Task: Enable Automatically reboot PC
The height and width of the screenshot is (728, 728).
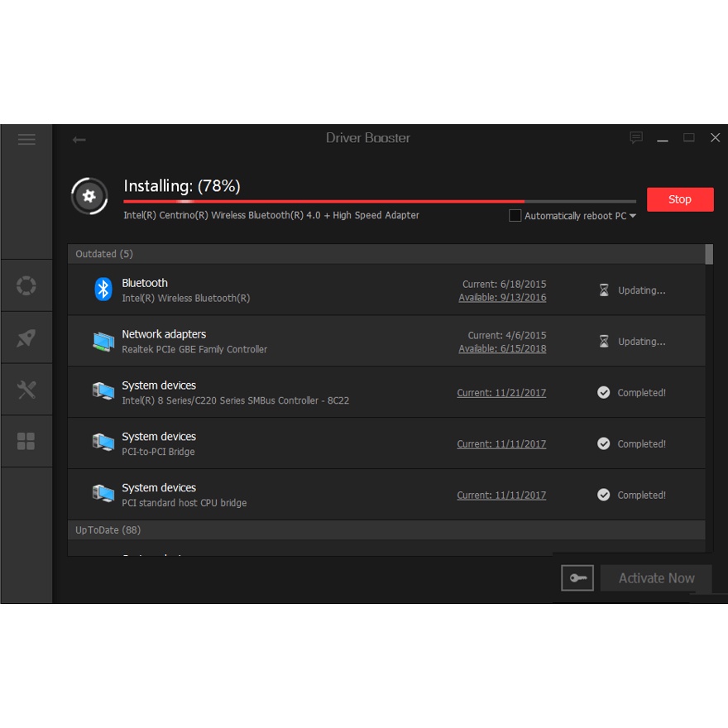Action: tap(515, 215)
